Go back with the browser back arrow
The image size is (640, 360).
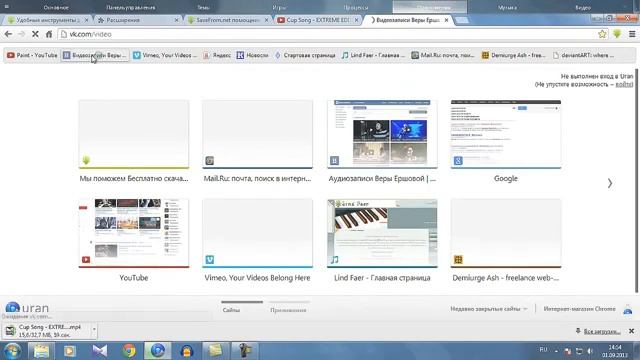(x=8, y=34)
